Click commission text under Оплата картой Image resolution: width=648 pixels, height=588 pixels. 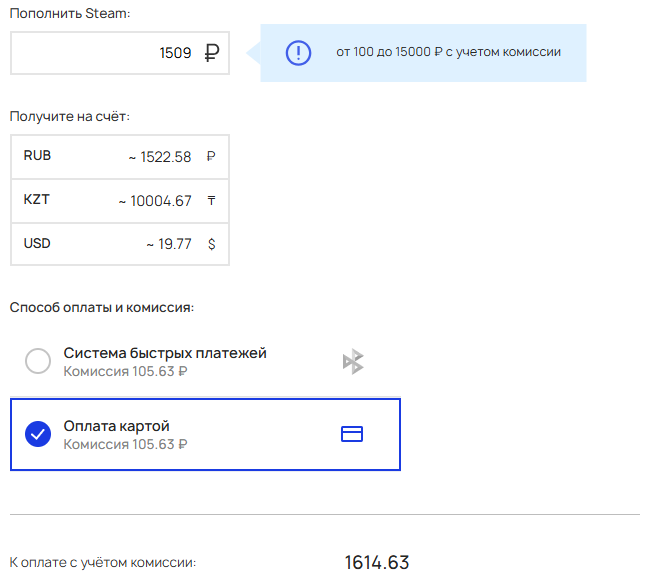point(125,444)
